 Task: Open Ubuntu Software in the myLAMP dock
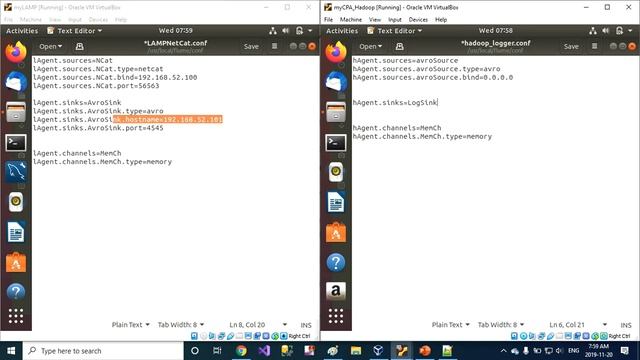click(16, 262)
